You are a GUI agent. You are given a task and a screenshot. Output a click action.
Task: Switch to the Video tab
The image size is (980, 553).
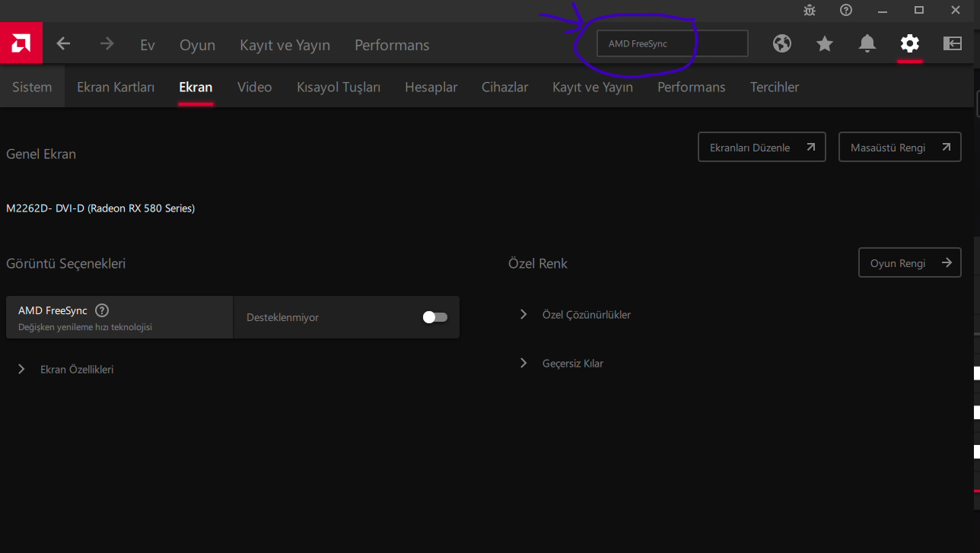coord(254,87)
